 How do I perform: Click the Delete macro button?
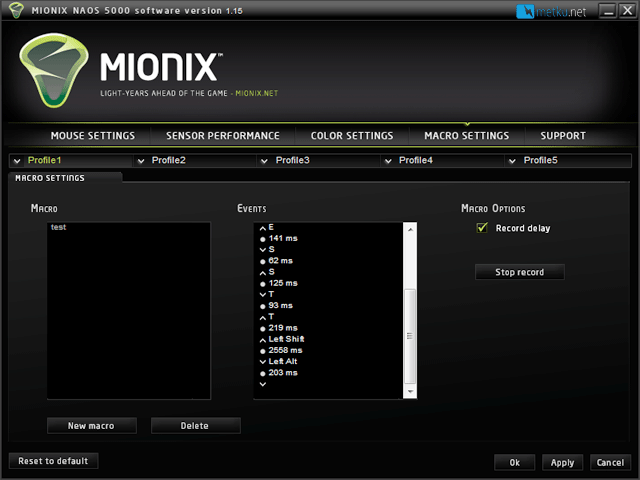196,426
